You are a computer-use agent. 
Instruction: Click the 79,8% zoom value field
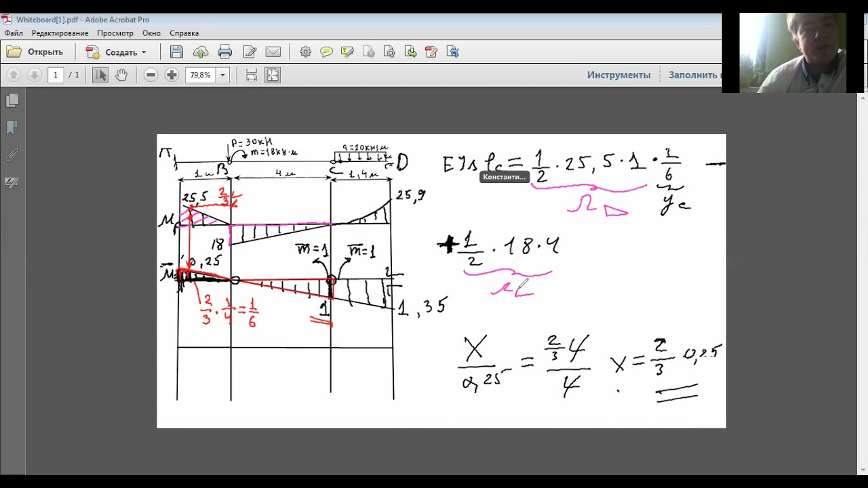(200, 75)
